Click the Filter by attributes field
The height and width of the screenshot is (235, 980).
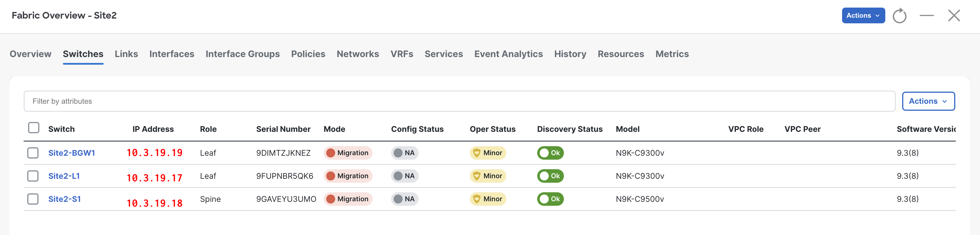(x=459, y=101)
